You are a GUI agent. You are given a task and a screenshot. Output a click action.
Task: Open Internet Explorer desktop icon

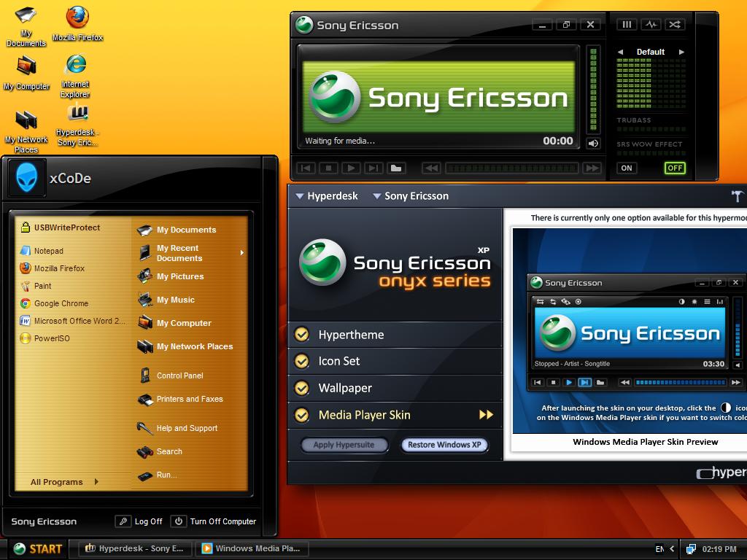(75, 76)
